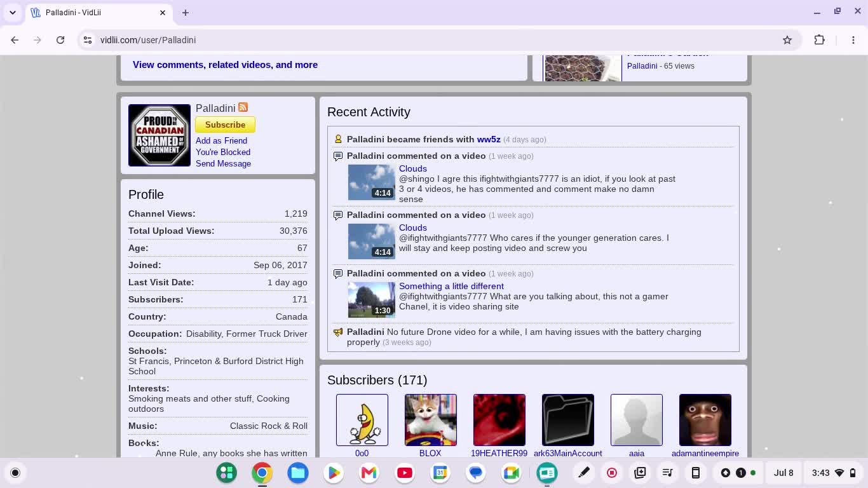
Task: Open the Jul 8 date calendar
Action: point(783,473)
